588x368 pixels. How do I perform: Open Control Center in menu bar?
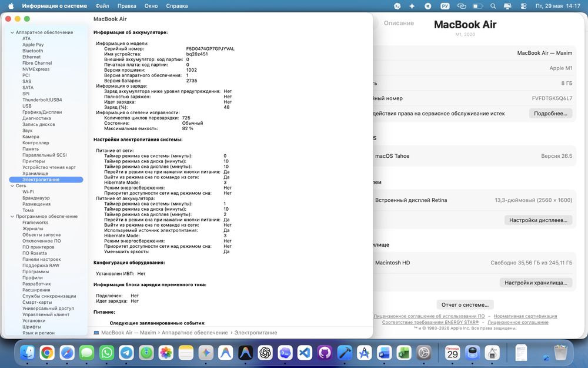(x=523, y=6)
